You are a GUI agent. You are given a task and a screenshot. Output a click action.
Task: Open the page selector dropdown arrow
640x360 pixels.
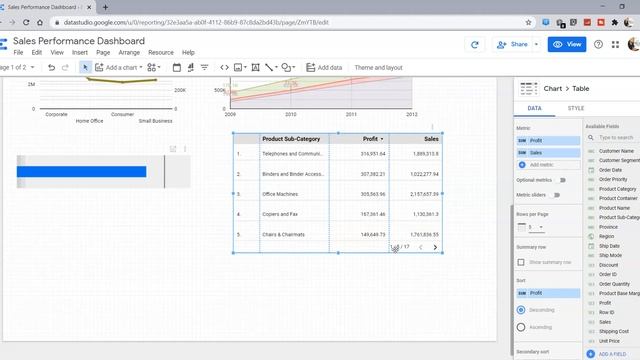click(33, 67)
